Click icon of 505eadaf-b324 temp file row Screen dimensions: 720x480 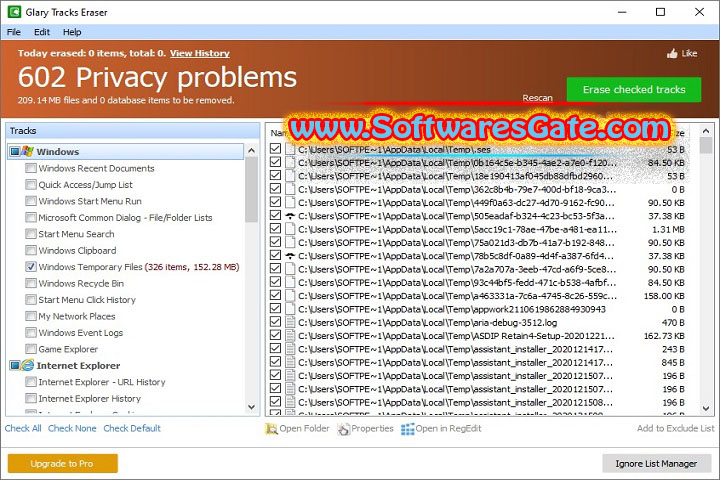click(290, 216)
